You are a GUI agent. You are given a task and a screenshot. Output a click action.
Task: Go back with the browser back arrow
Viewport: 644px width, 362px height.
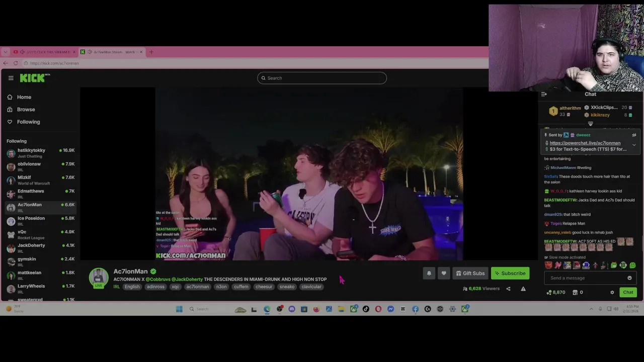tap(6, 63)
